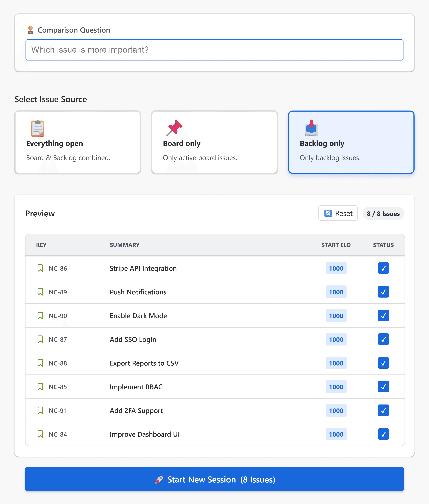Click the bookmark icon for NC-85
This screenshot has height=504, width=429.
pos(40,387)
